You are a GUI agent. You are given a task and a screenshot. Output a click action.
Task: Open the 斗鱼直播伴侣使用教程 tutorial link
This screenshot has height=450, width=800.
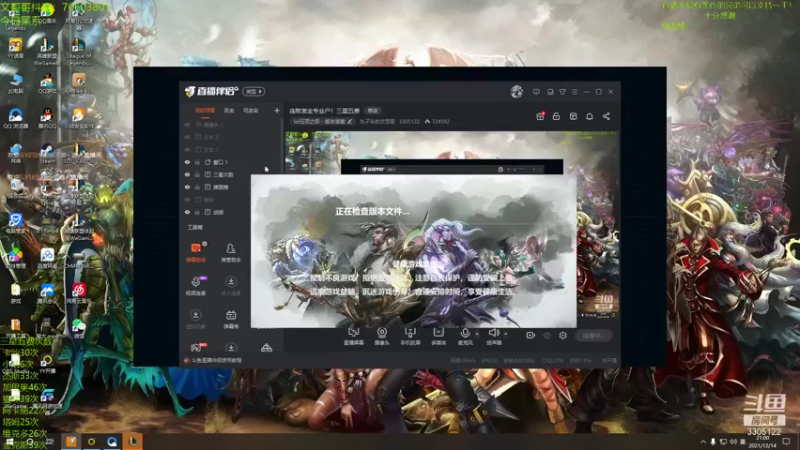[216, 360]
